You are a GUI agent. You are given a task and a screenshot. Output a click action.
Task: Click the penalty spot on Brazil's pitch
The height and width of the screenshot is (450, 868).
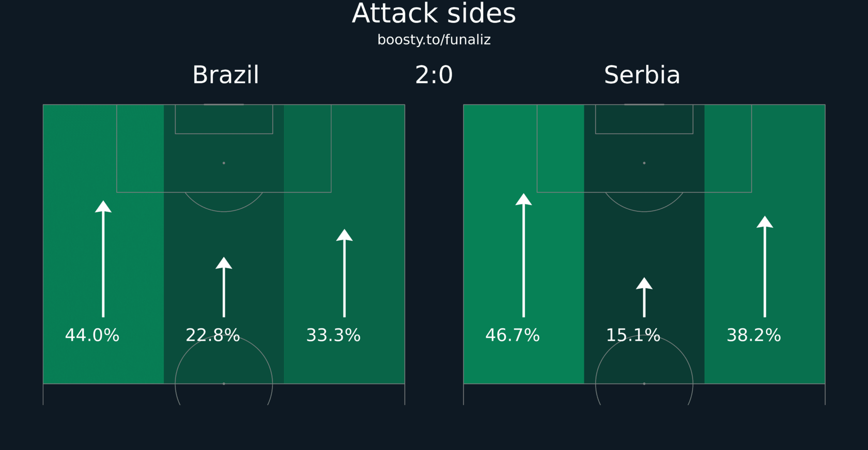point(224,163)
